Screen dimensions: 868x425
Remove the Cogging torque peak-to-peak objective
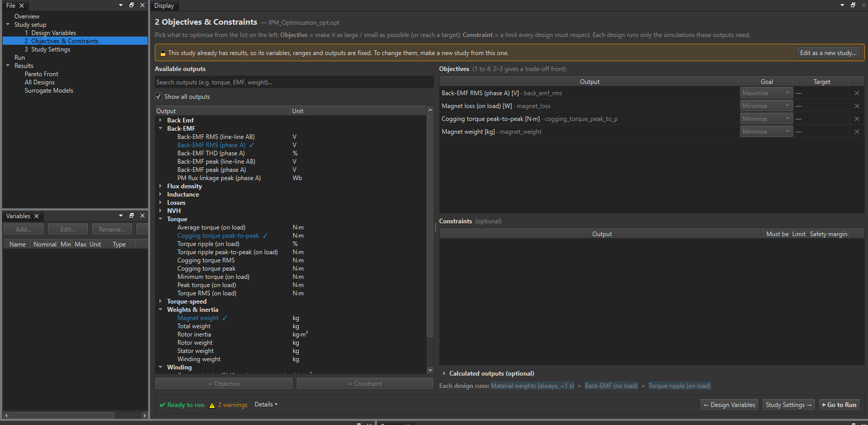[x=857, y=119]
